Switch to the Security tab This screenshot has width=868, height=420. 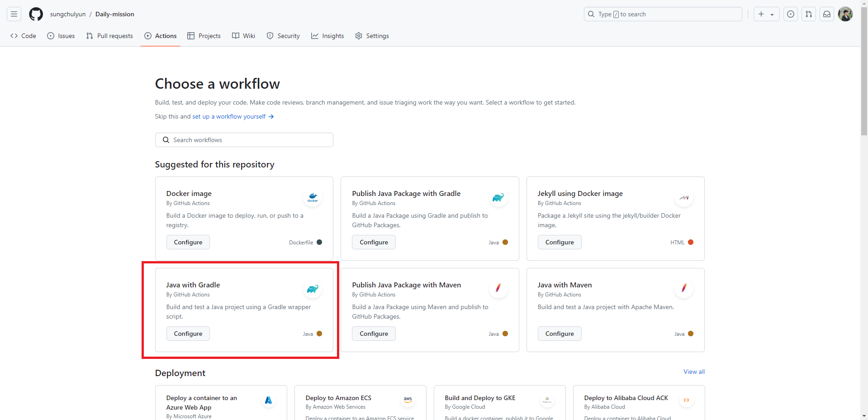click(x=283, y=36)
